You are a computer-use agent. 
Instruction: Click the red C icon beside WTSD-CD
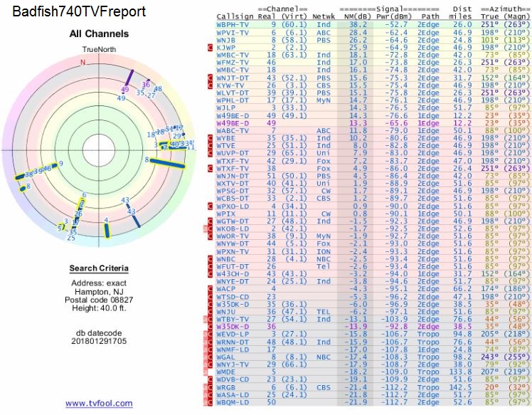click(x=210, y=296)
